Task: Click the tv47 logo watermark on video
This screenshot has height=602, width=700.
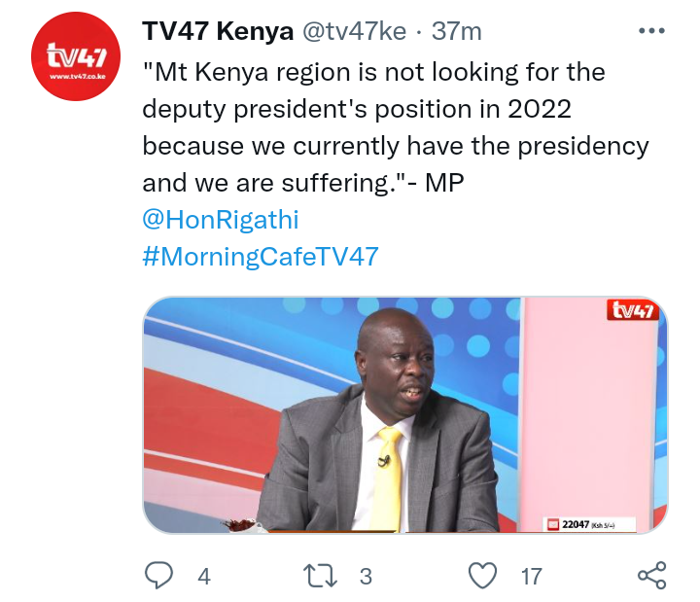Action: (633, 310)
